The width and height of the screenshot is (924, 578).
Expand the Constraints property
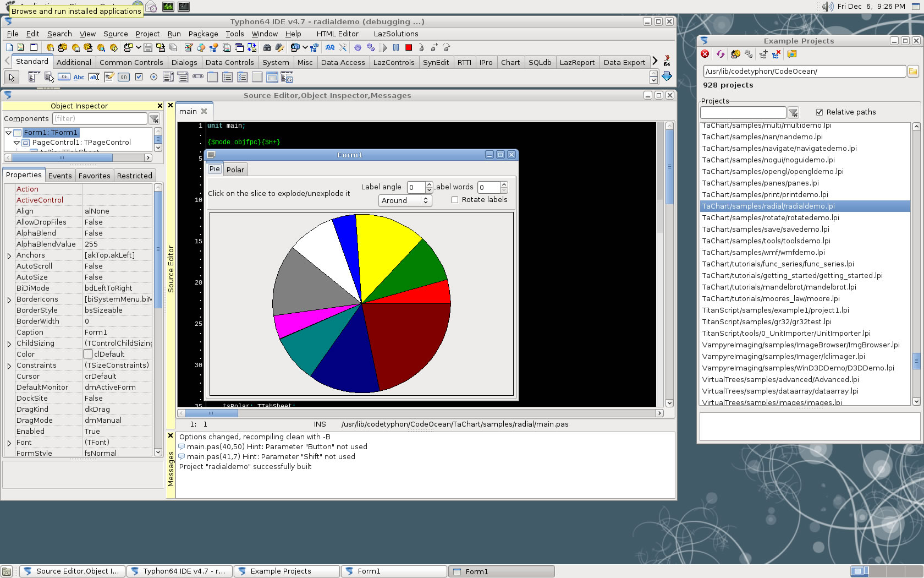click(9, 366)
